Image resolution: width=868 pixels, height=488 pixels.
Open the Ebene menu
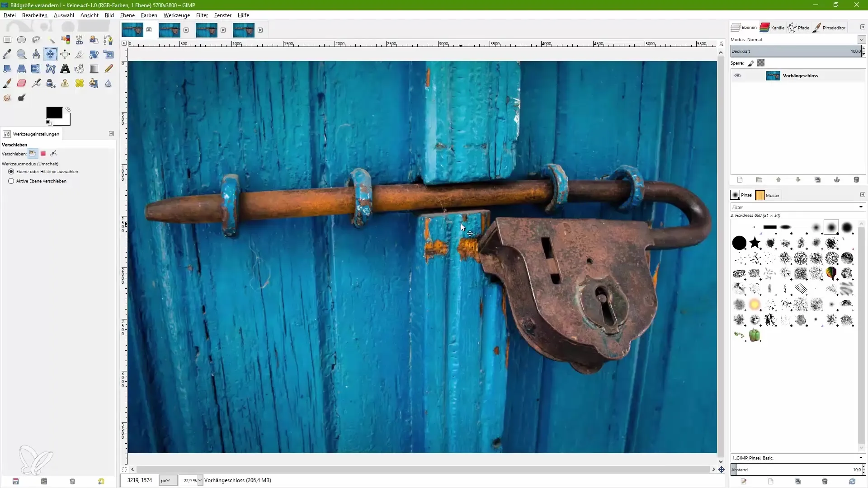pyautogui.click(x=127, y=15)
